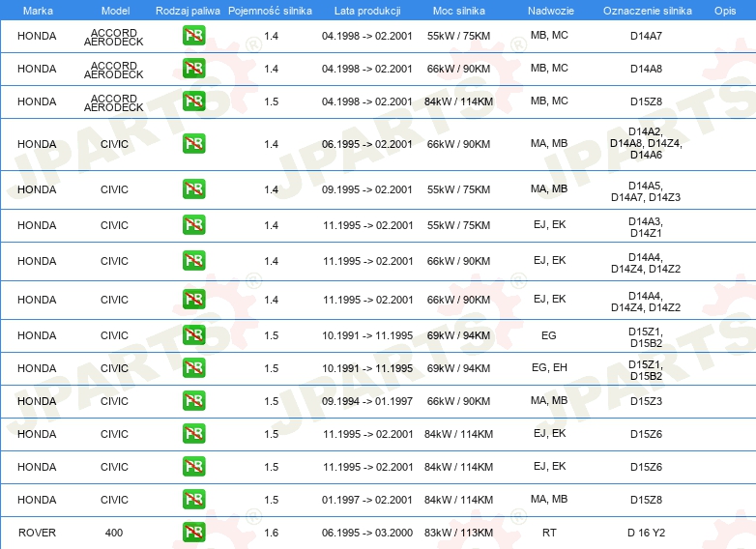Click the ROVER brand cell
Screen dimensions: 756x549
click(37, 533)
